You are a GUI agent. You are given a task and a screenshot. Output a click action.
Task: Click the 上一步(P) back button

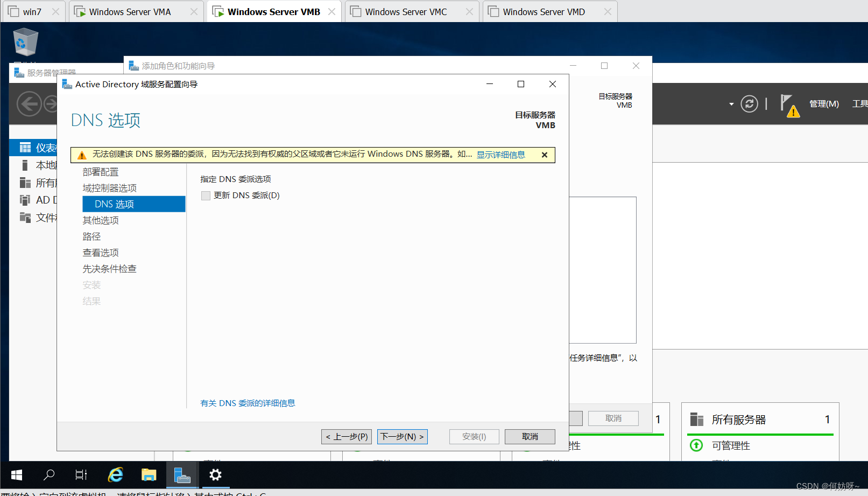click(347, 437)
